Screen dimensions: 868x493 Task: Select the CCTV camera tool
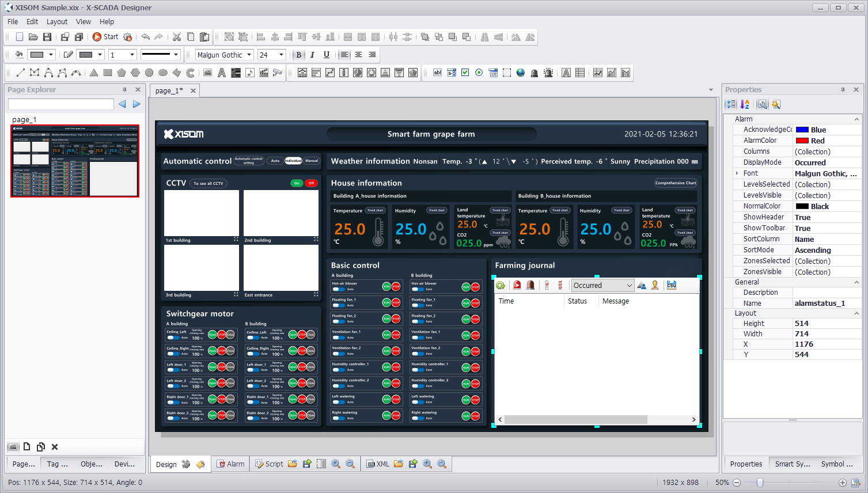tap(278, 73)
